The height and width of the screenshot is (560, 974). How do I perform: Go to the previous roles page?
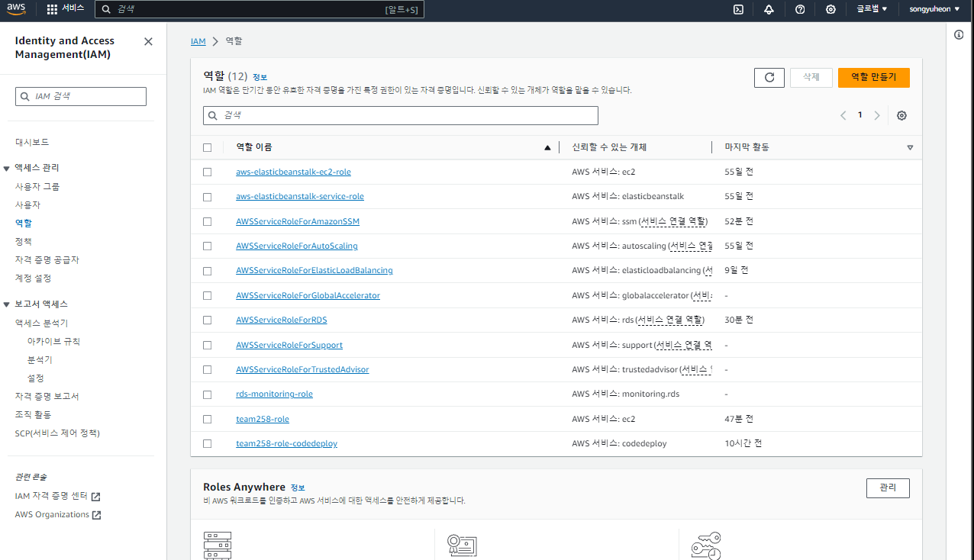843,115
